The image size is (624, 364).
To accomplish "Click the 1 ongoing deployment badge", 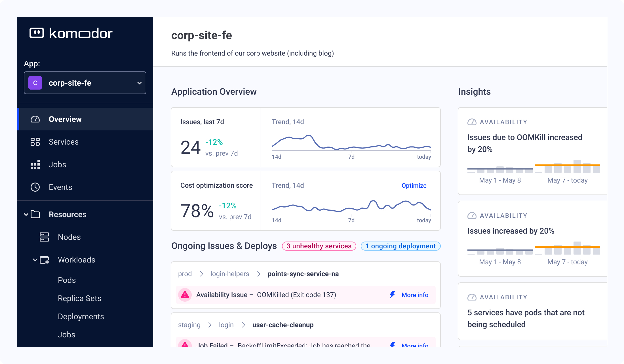I will tap(400, 246).
